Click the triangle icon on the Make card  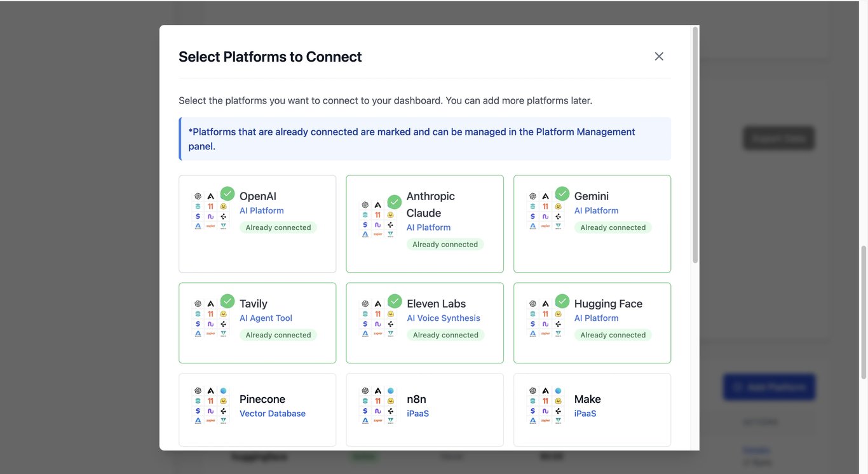[532, 420]
